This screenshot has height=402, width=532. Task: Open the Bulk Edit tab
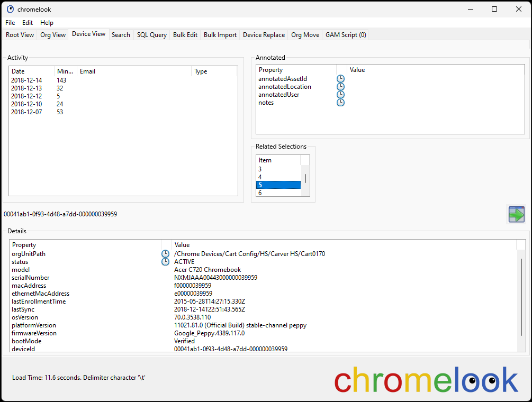pyautogui.click(x=185, y=35)
